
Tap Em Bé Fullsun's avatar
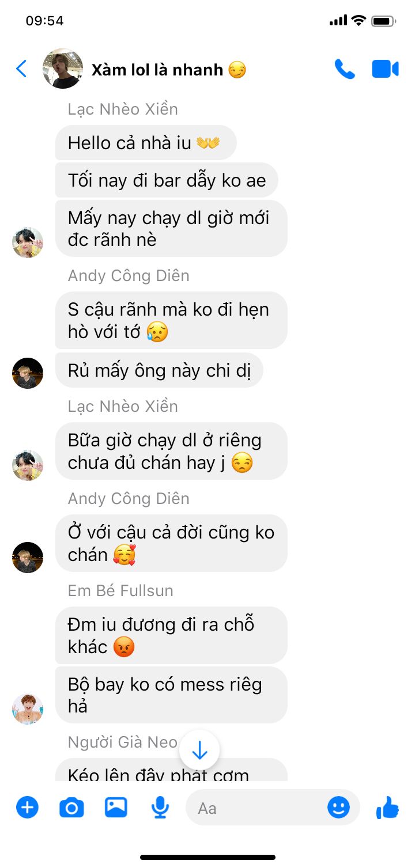point(28,709)
